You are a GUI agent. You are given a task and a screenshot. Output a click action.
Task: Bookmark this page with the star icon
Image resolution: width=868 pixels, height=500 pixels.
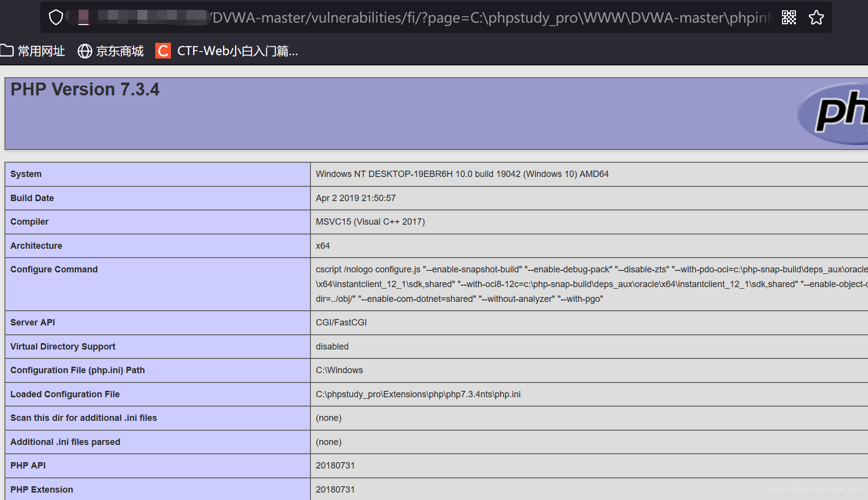click(816, 18)
